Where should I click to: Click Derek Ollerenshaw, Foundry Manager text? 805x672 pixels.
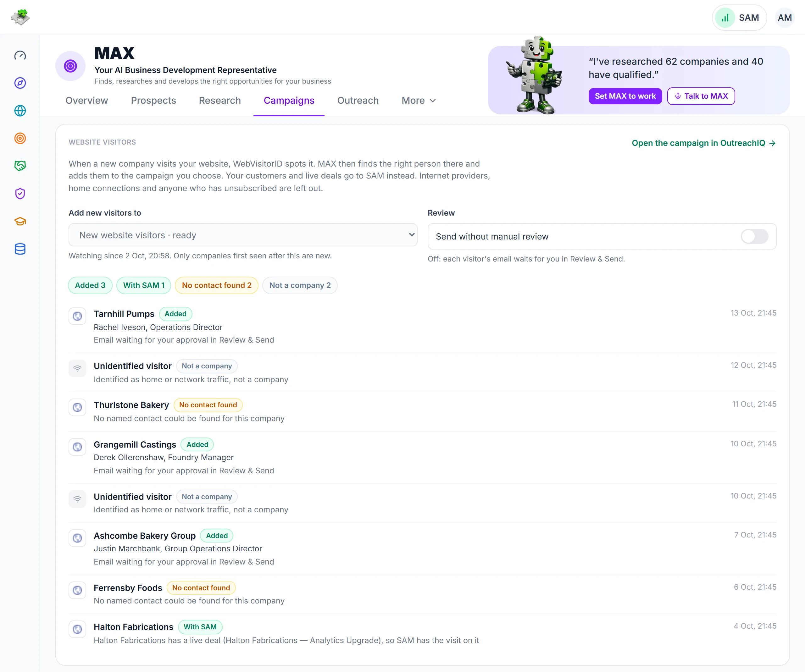[x=164, y=457]
